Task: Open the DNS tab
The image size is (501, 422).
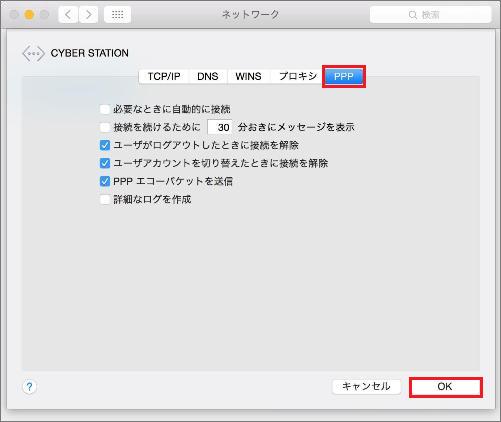Action: coord(208,76)
